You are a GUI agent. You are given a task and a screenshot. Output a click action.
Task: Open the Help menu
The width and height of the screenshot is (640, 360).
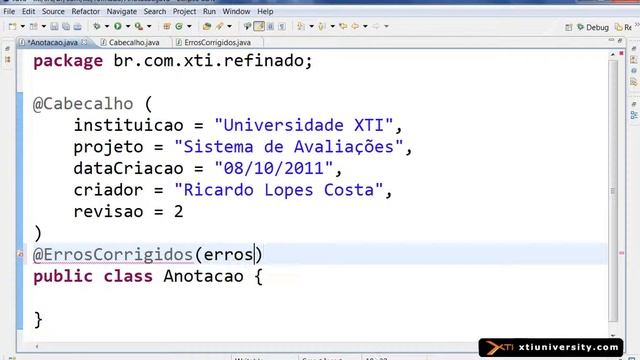pos(265,11)
